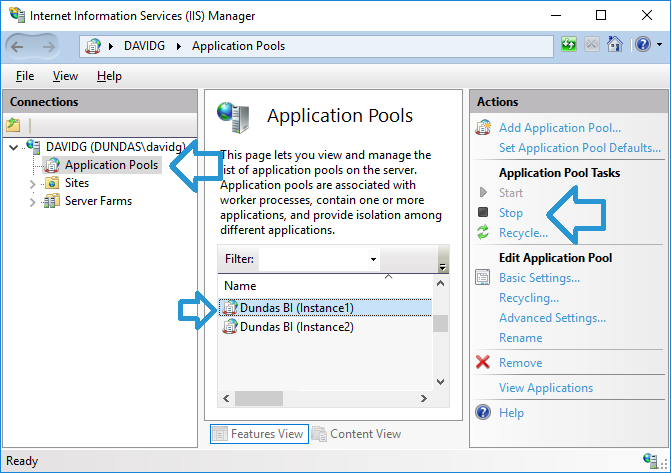This screenshot has width=671, height=473.
Task: Click the Basic Settings icon
Action: pyautogui.click(x=483, y=277)
